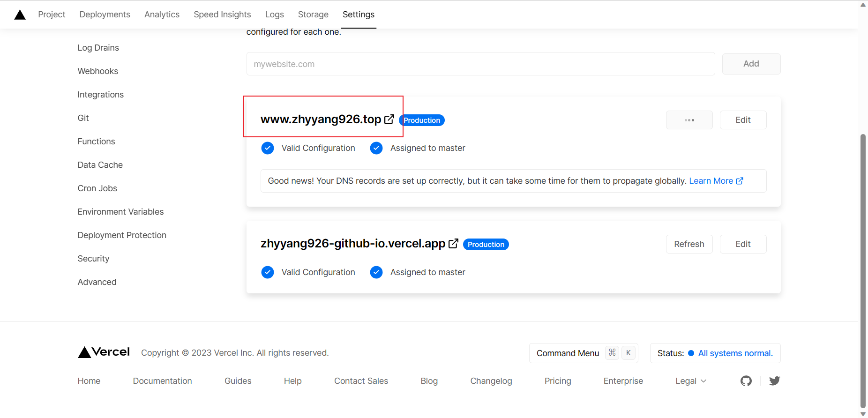The height and width of the screenshot is (418, 868).
Task: Open the Speed Insights tab
Action: pyautogui.click(x=222, y=15)
